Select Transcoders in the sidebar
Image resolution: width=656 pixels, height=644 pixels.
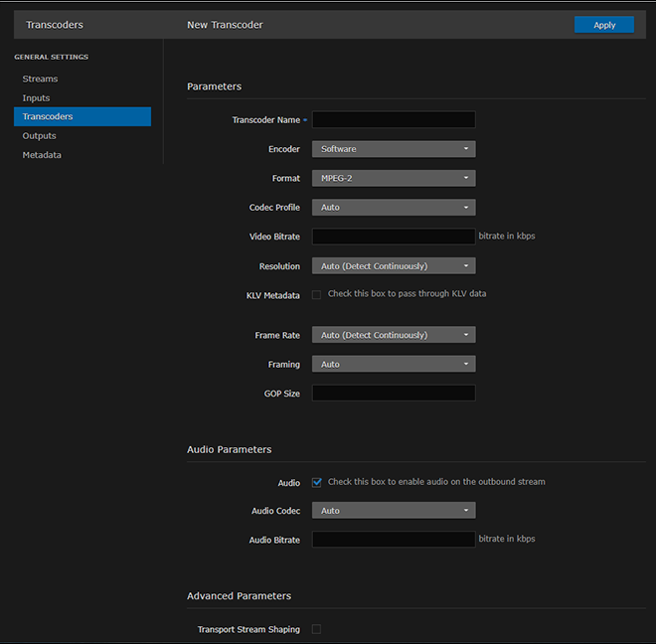point(48,116)
